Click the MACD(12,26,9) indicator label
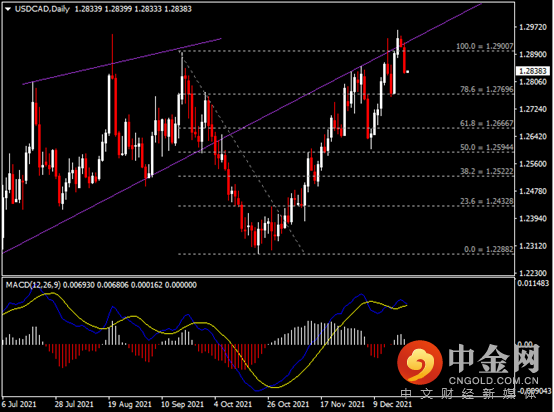The image size is (554, 412). [x=33, y=285]
